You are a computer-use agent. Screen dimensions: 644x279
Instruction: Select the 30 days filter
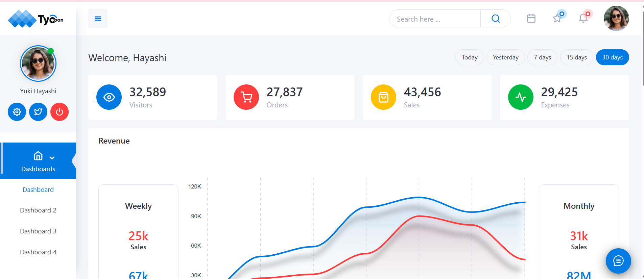click(612, 57)
